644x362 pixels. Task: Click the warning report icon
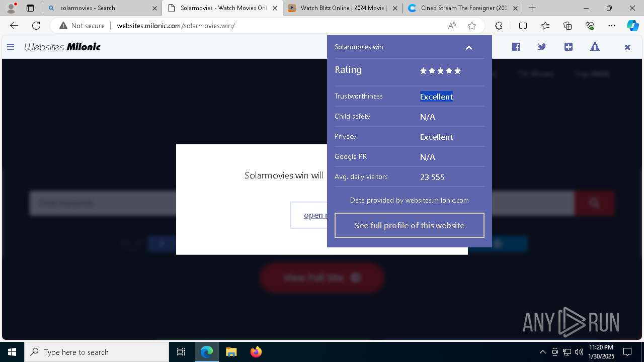[x=595, y=47]
